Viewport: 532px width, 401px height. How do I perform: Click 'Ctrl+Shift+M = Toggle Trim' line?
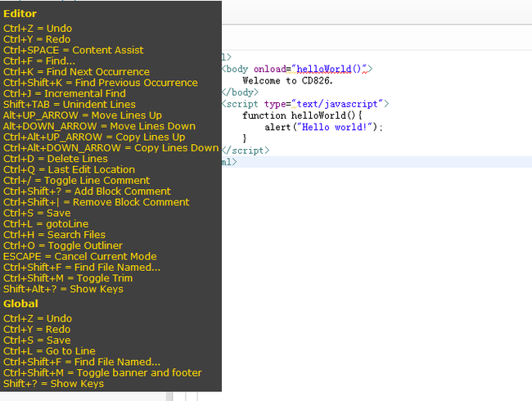68,278
